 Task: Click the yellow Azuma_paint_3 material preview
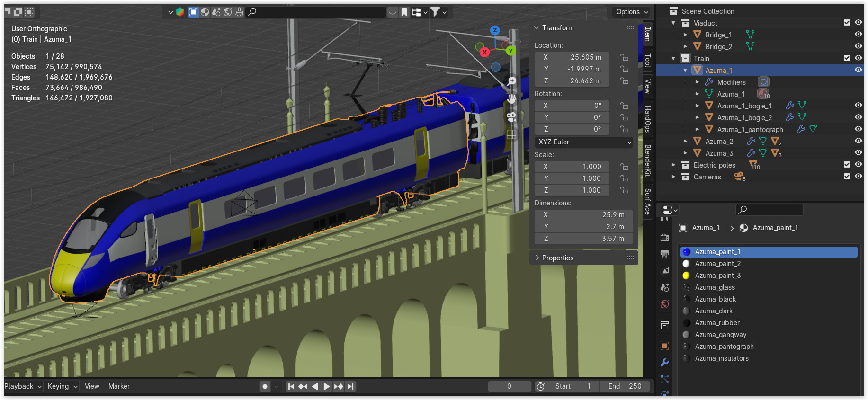point(686,276)
